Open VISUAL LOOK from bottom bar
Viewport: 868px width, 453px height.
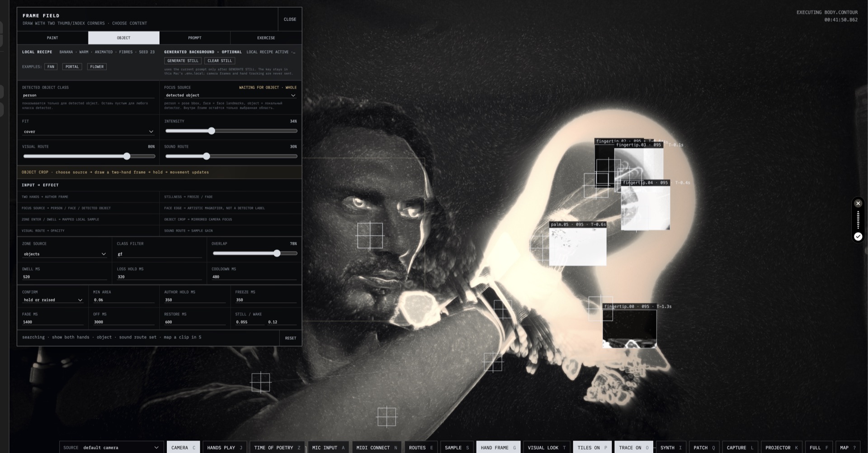pyautogui.click(x=547, y=448)
